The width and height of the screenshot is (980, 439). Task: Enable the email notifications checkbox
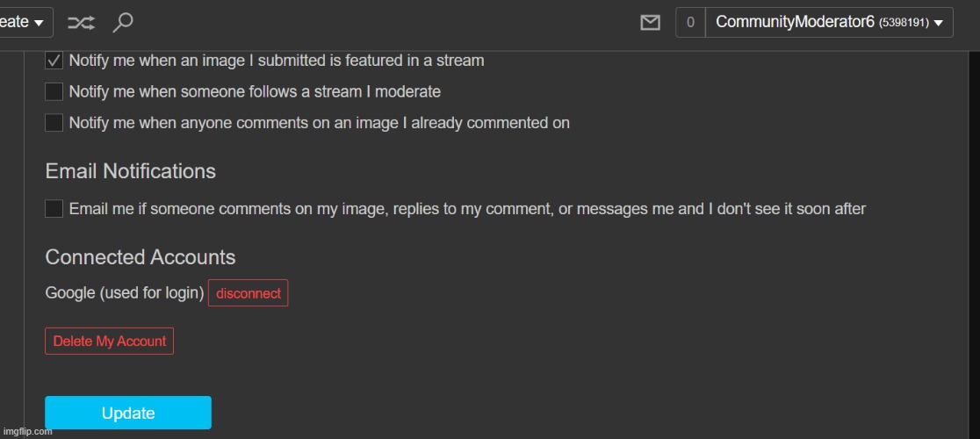[54, 209]
